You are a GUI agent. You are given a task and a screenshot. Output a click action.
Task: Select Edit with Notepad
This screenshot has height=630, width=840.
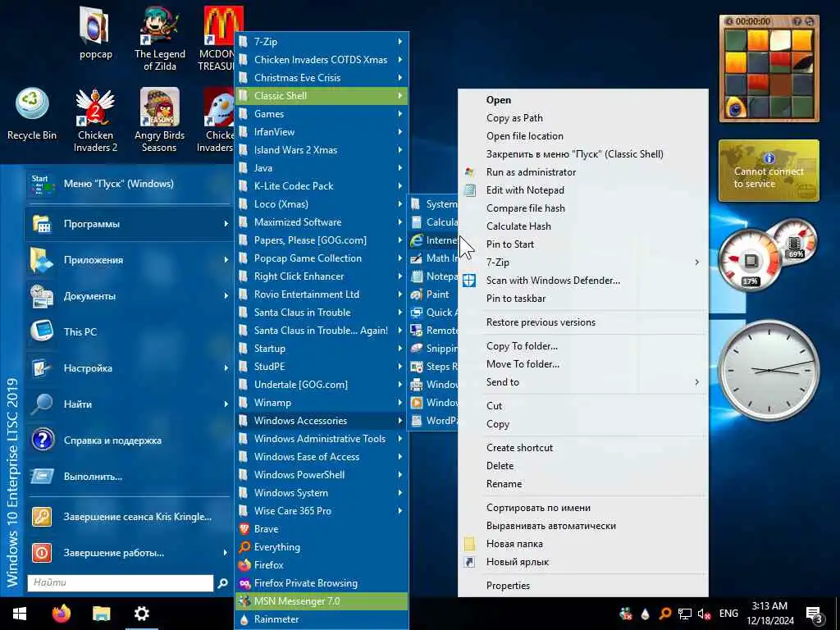pos(583,190)
